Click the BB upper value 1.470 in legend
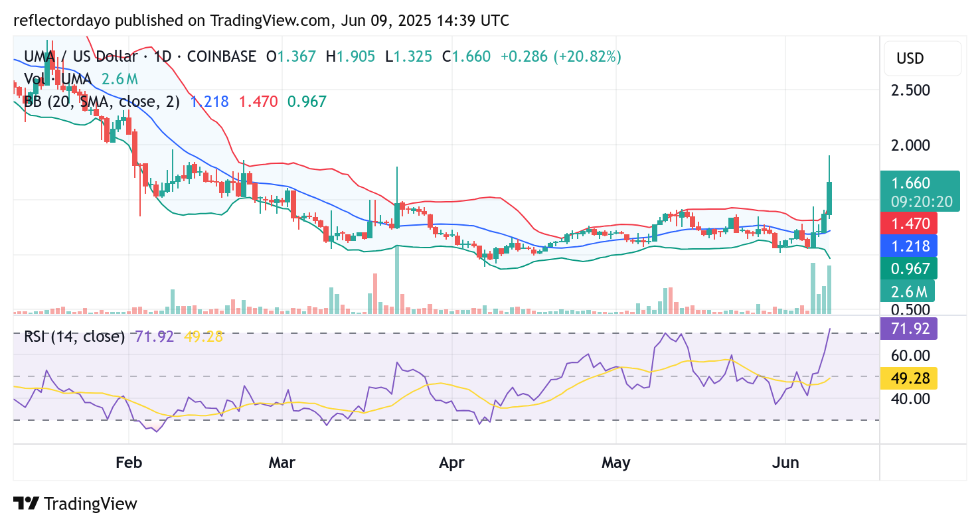 click(x=258, y=102)
